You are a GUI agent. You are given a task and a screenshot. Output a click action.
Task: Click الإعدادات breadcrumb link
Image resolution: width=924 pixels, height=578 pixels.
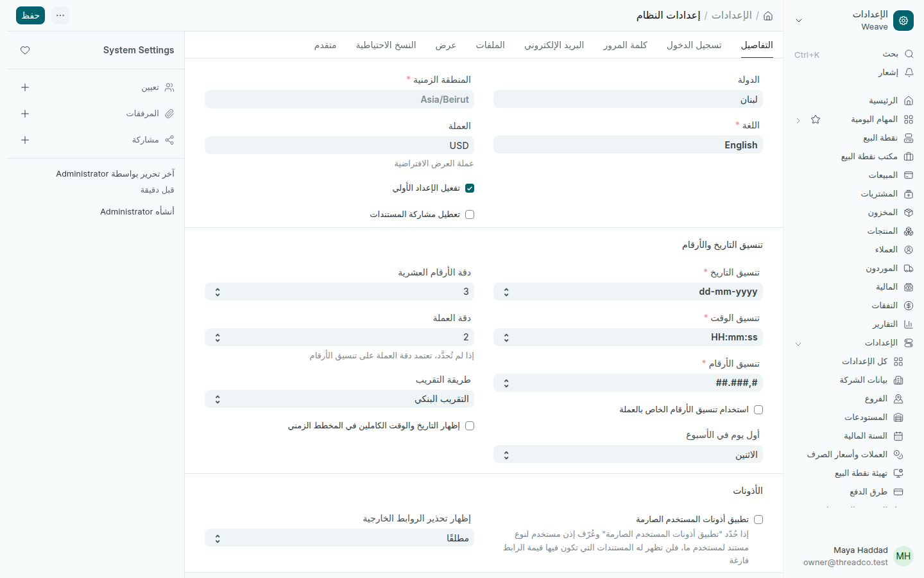click(732, 15)
